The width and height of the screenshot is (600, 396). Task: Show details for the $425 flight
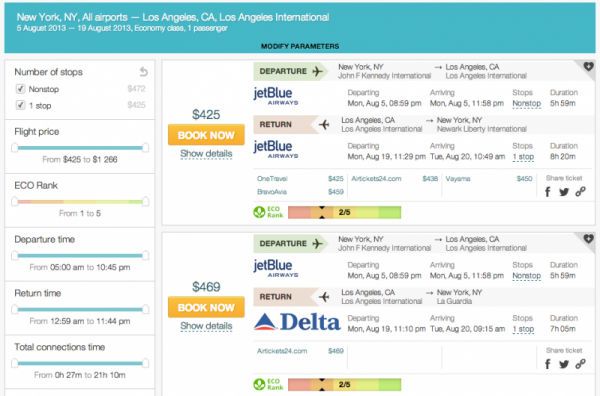pos(206,154)
